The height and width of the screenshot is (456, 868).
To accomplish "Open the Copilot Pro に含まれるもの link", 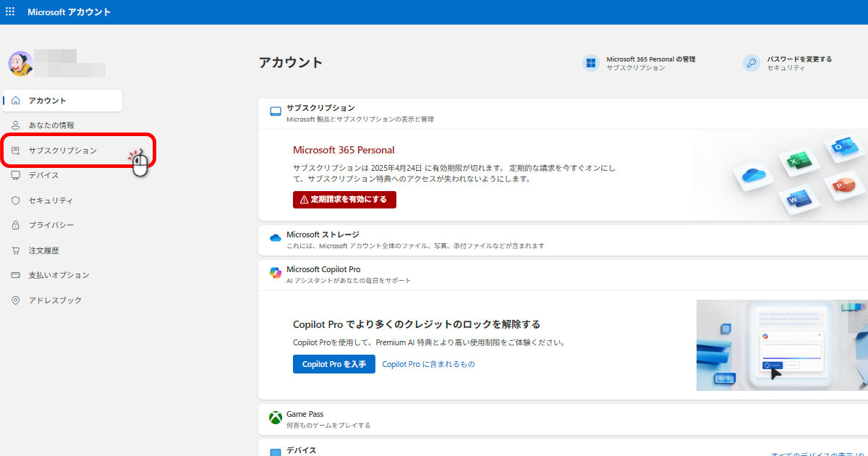I will click(428, 364).
